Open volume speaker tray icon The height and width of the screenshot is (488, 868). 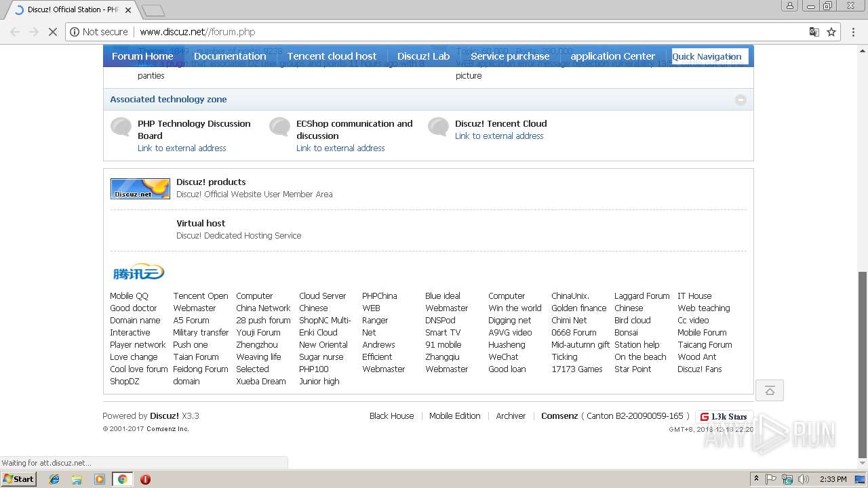click(803, 479)
